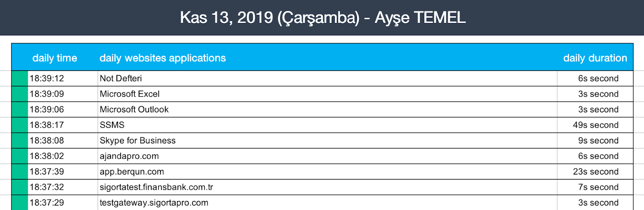The width and height of the screenshot is (644, 210).
Task: Select the SSMS application cell
Action: point(112,125)
